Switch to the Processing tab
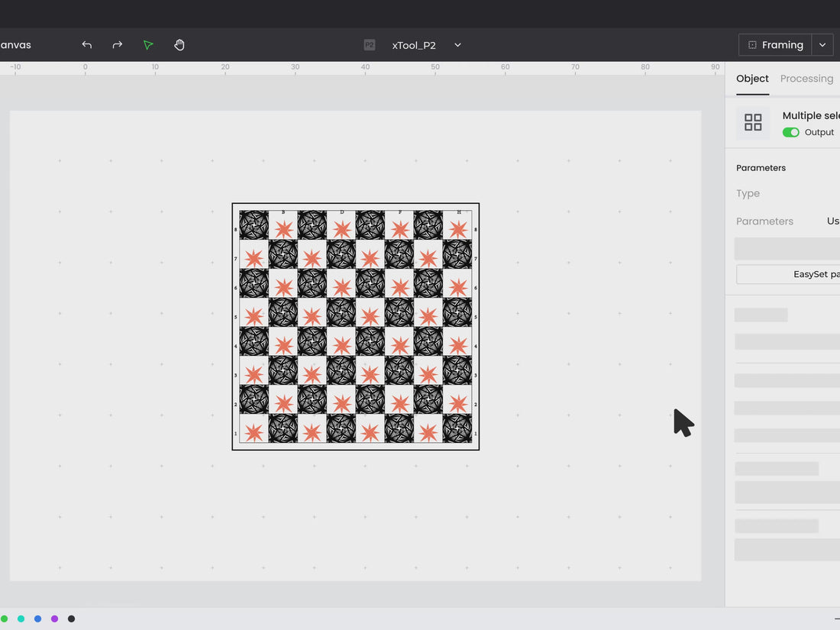840x630 pixels. (806, 79)
